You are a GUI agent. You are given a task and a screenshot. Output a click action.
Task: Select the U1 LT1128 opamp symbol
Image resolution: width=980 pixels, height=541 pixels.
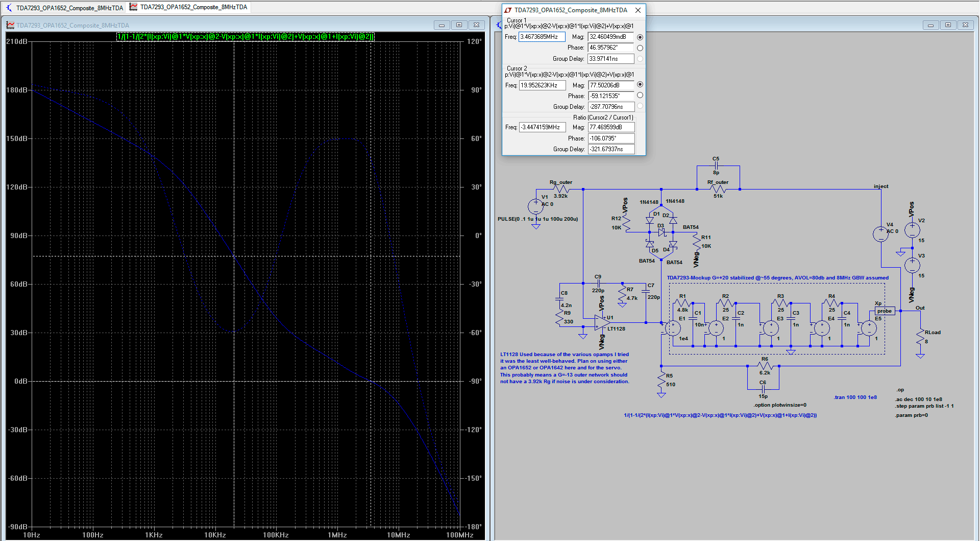(602, 322)
